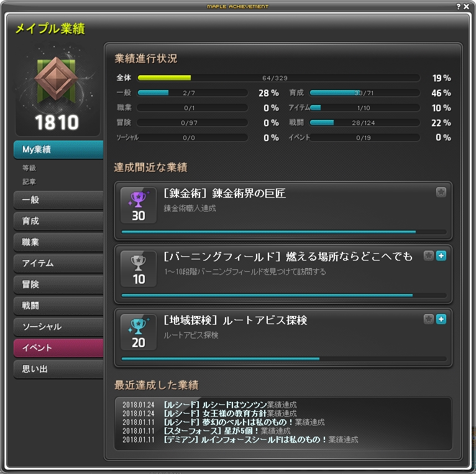Click recent entry 女王様の教育方針
The height and width of the screenshot is (474, 476).
click(234, 414)
